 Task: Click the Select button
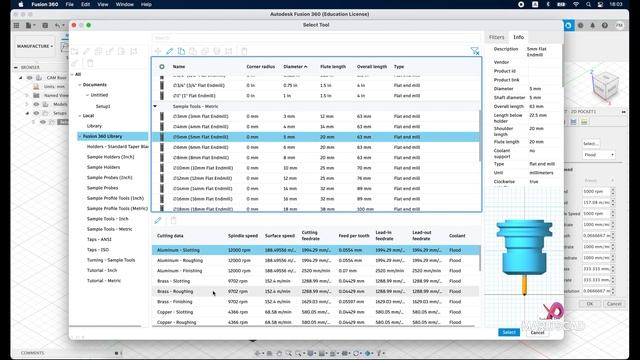[509, 332]
